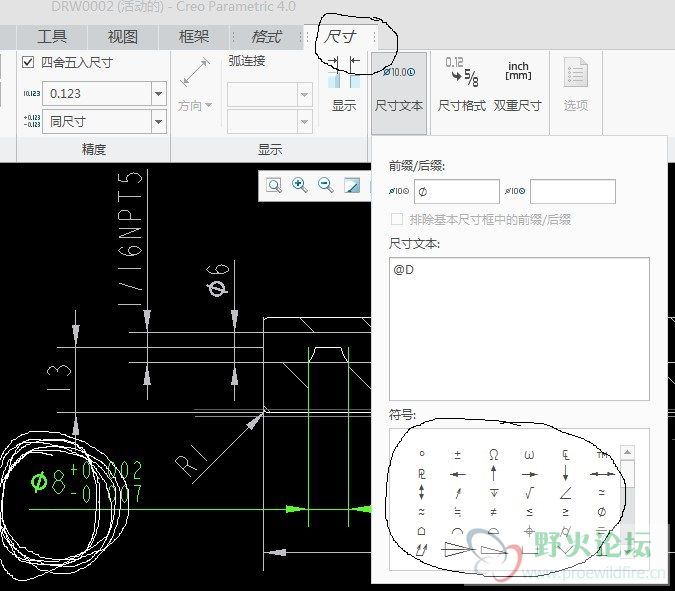Insert the horizontal double-headed arrow symbol
Image resolution: width=675 pixels, height=591 pixels.
(x=602, y=474)
